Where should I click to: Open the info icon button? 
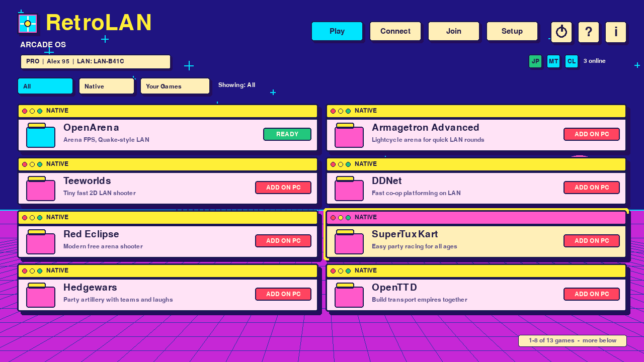tap(616, 32)
